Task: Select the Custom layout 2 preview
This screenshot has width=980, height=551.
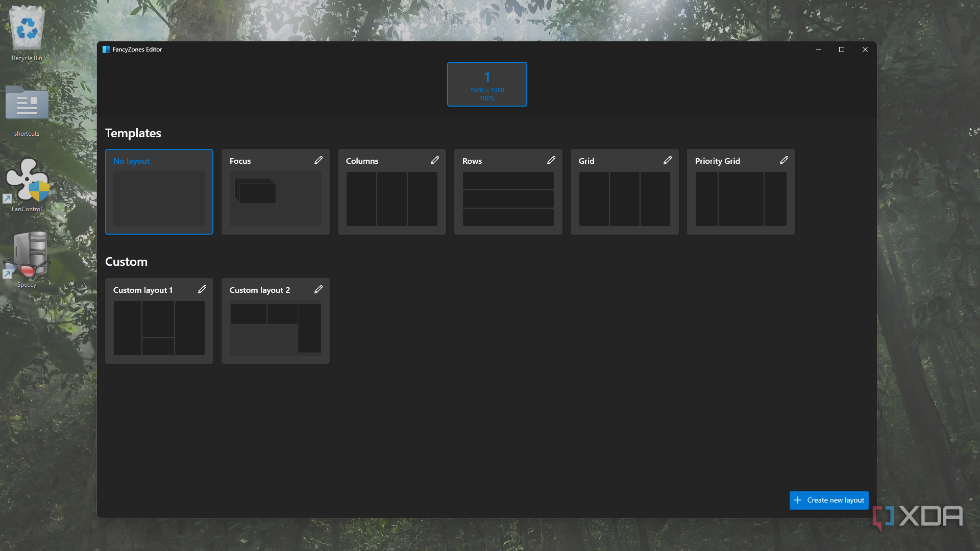Action: [x=276, y=328]
